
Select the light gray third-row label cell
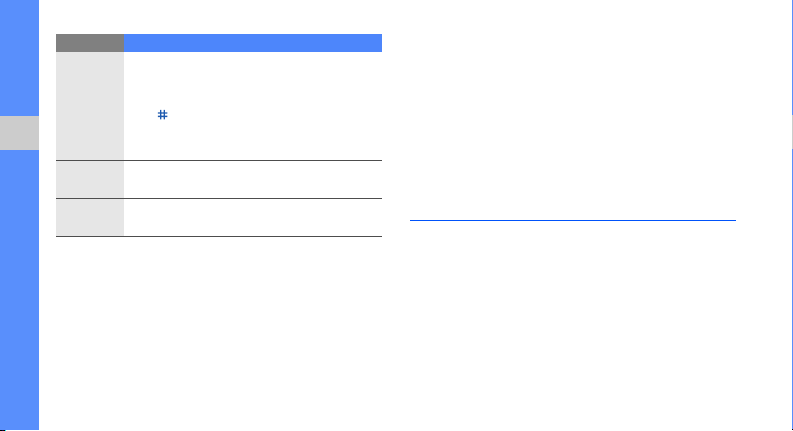(x=90, y=217)
